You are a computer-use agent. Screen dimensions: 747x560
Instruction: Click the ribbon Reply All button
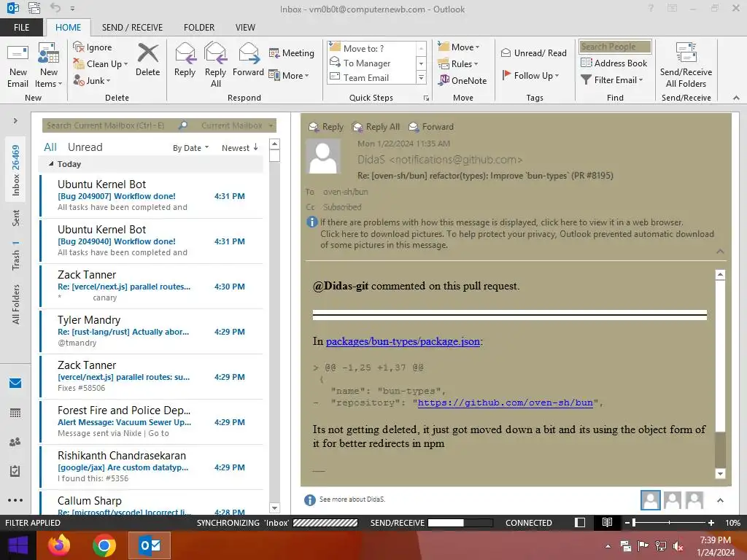[215, 66]
